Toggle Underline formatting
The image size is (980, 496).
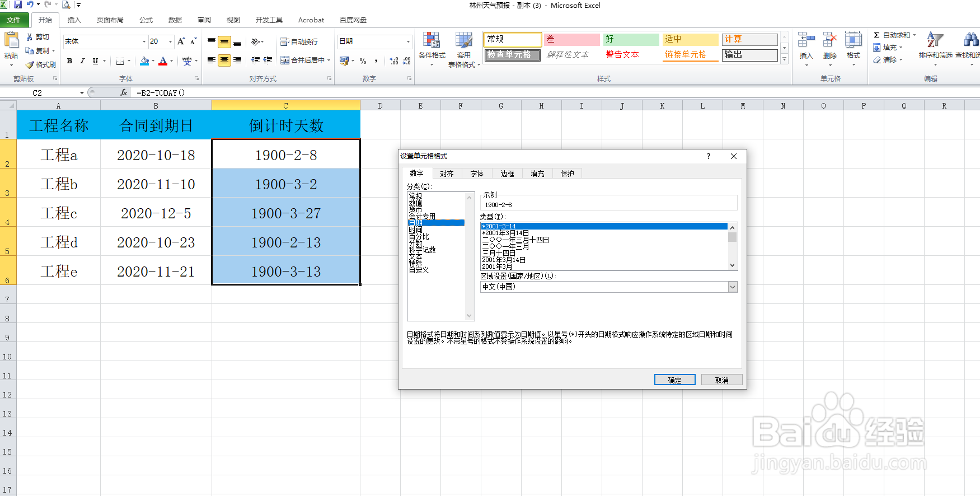click(x=95, y=61)
